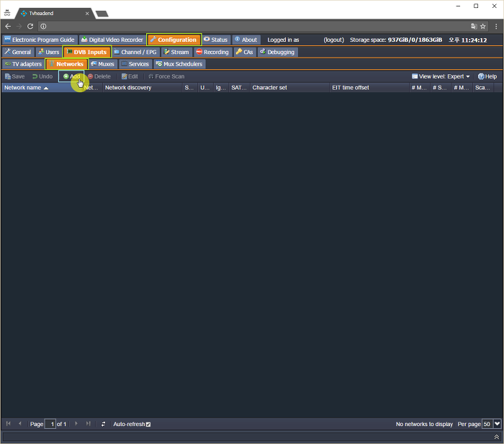Click the site information icon

point(43,27)
